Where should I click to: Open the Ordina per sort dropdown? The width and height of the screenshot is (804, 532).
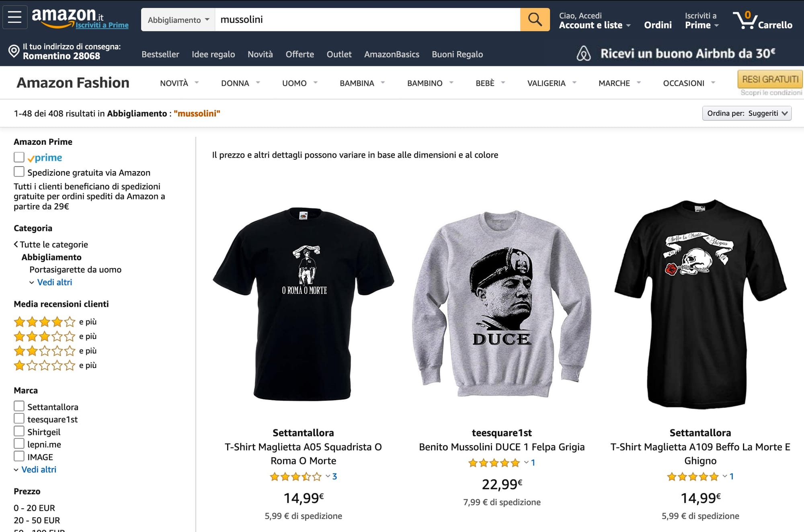[747, 113]
